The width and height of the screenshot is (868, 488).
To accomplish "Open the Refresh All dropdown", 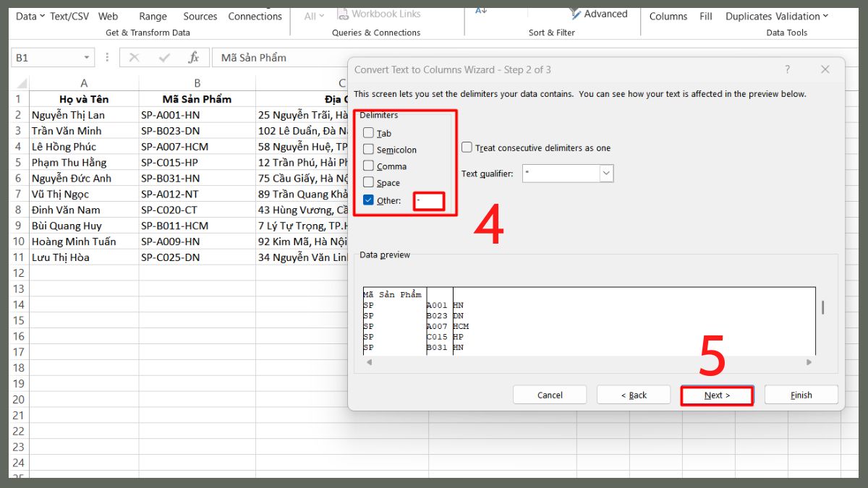I will pyautogui.click(x=312, y=16).
